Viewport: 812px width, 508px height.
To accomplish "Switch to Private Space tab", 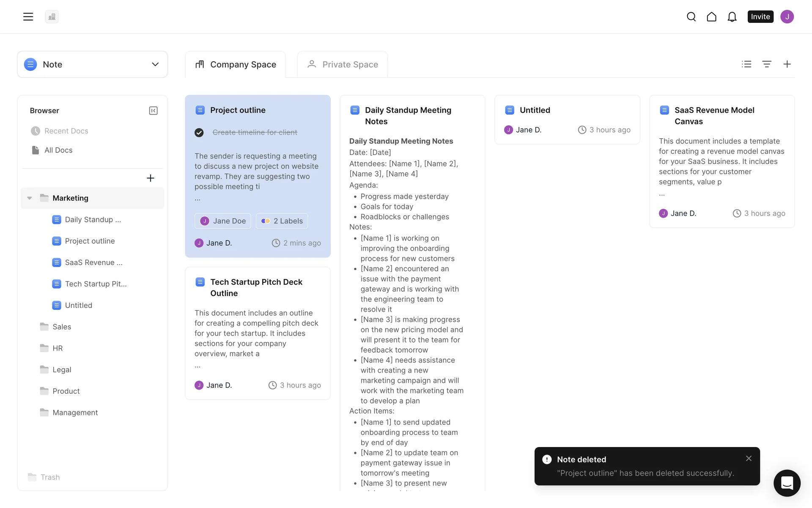I will coord(342,64).
